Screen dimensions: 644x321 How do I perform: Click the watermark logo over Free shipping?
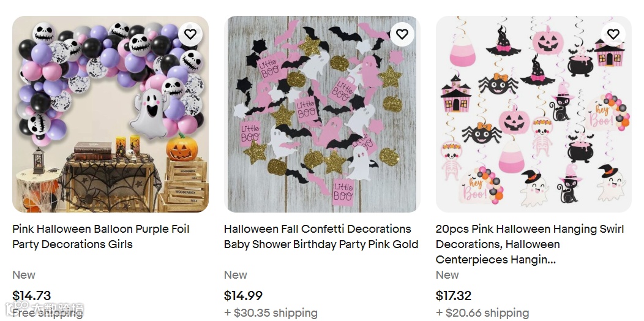pyautogui.click(x=44, y=308)
